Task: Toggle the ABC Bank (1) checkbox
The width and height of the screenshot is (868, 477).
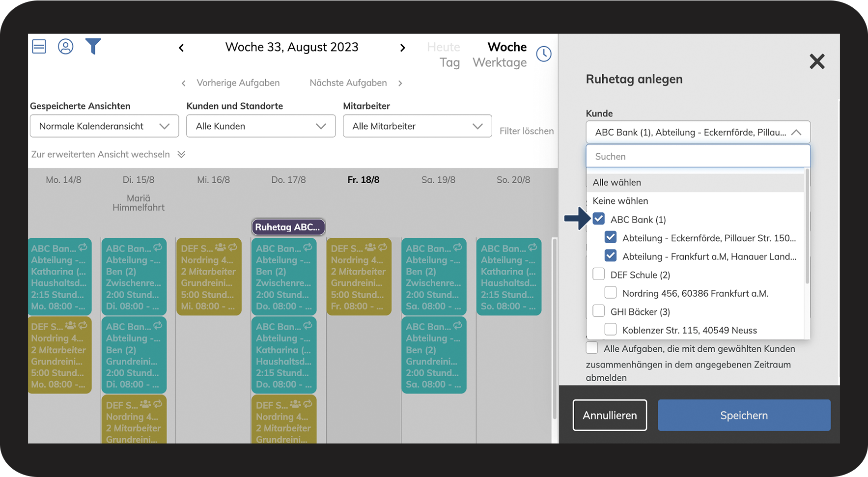Action: tap(599, 219)
